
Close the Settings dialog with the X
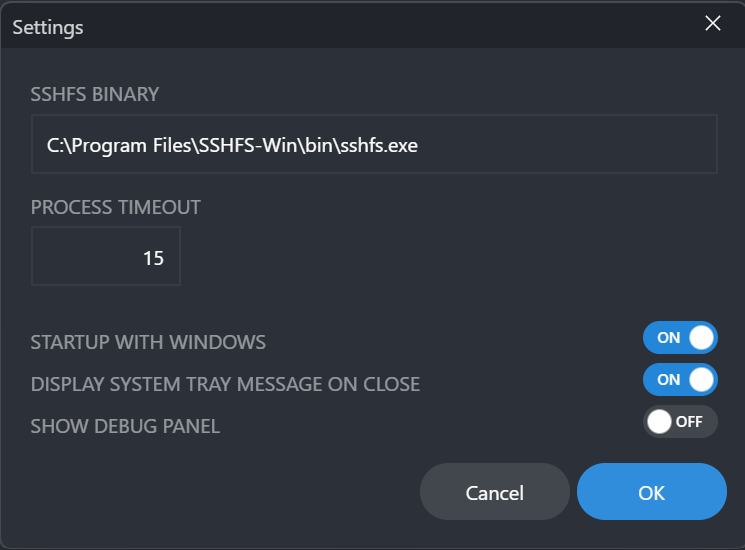713,24
